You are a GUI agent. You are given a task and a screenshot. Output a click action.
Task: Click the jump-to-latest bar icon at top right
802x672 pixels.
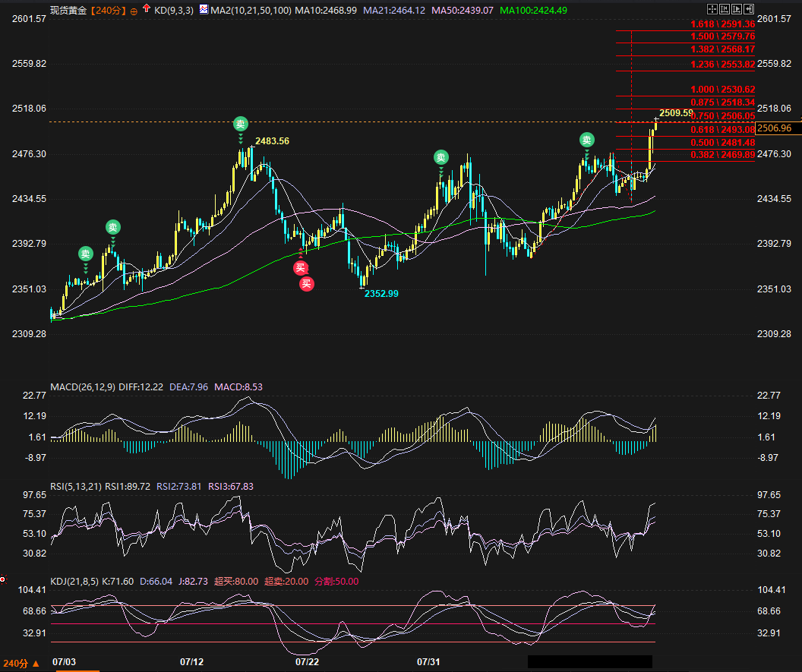coord(750,10)
